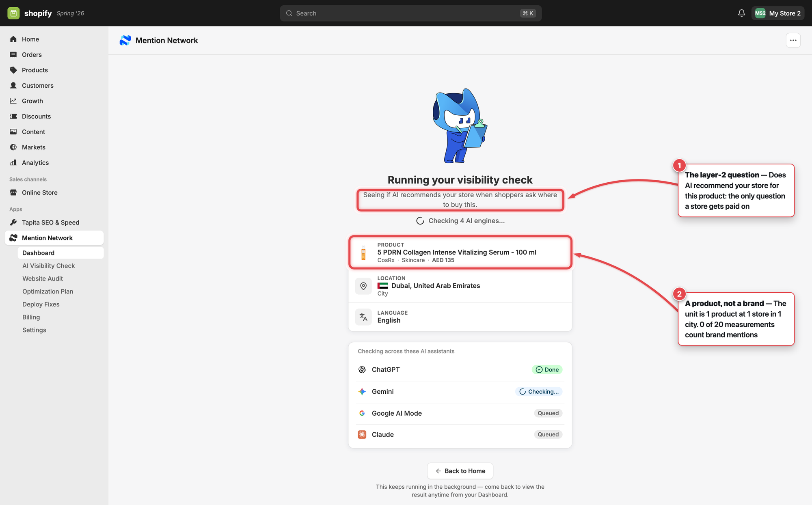Open the My Store 2 account menu
The height and width of the screenshot is (505, 812).
pyautogui.click(x=777, y=13)
